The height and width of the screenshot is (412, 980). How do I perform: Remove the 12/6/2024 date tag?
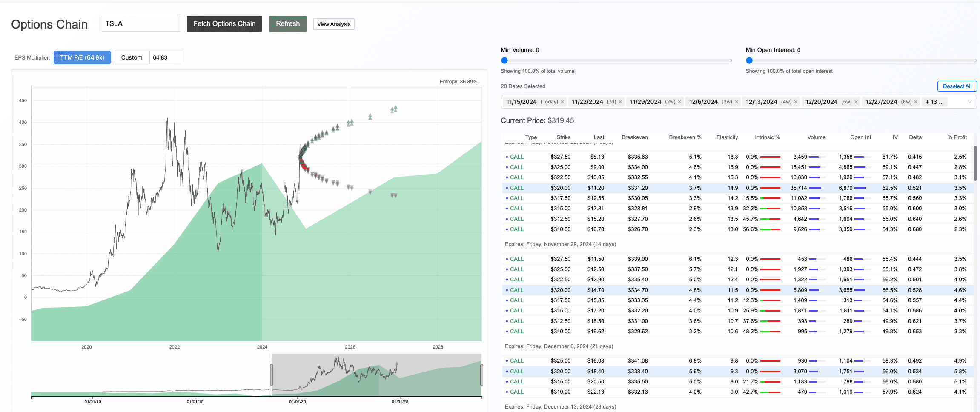[736, 102]
